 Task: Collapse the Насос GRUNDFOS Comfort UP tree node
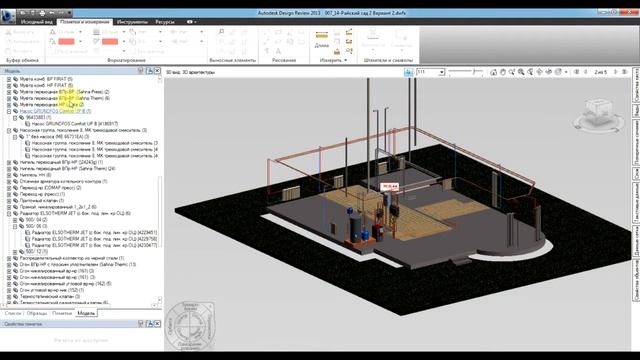(9, 111)
